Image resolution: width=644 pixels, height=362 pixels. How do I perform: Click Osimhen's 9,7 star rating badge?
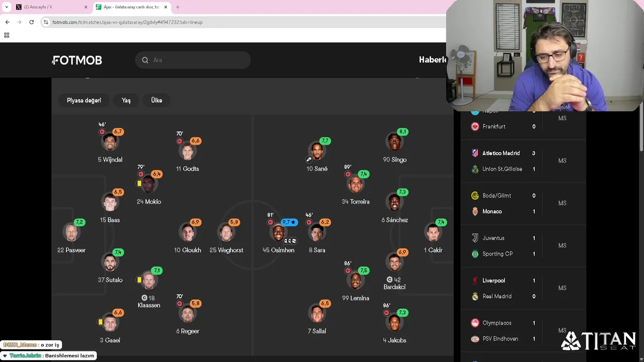289,222
